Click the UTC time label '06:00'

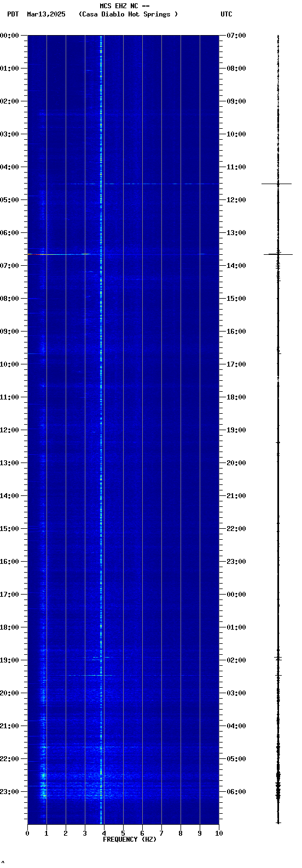tap(236, 792)
